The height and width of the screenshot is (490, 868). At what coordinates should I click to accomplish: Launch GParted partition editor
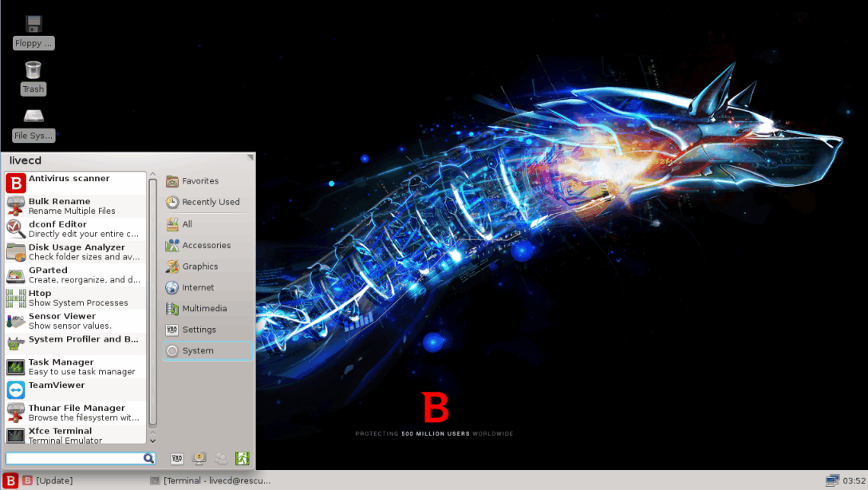pyautogui.click(x=75, y=275)
